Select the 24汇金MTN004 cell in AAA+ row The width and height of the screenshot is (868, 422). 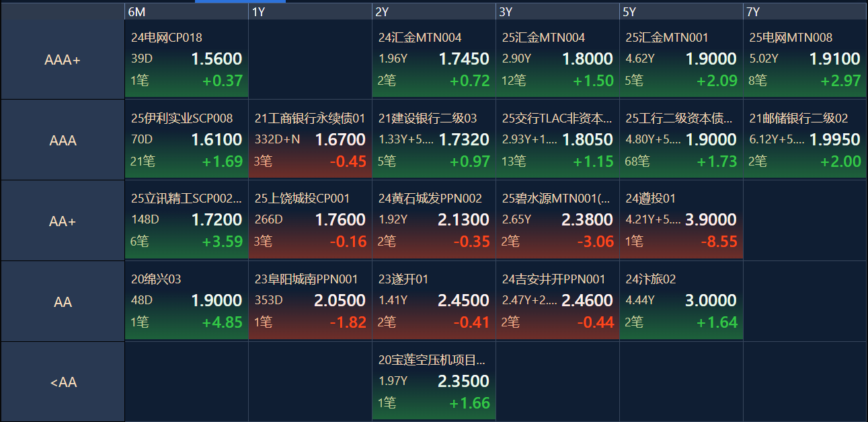coord(434,59)
